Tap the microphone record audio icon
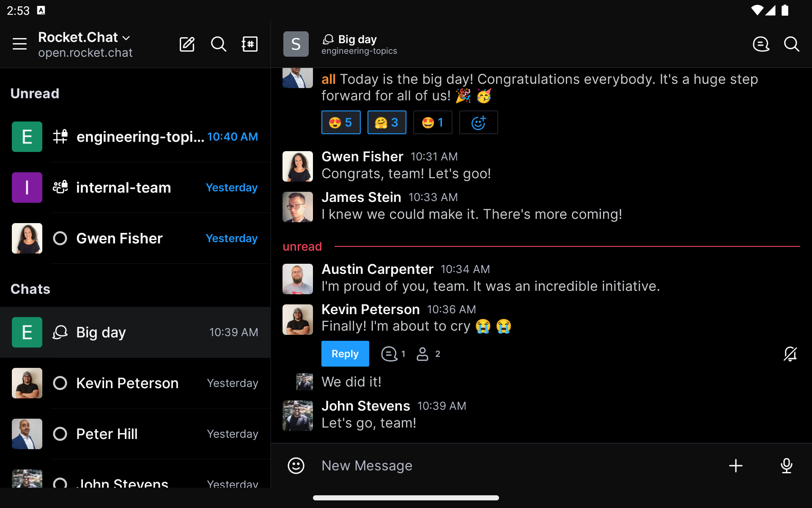Image resolution: width=812 pixels, height=508 pixels. [x=786, y=466]
